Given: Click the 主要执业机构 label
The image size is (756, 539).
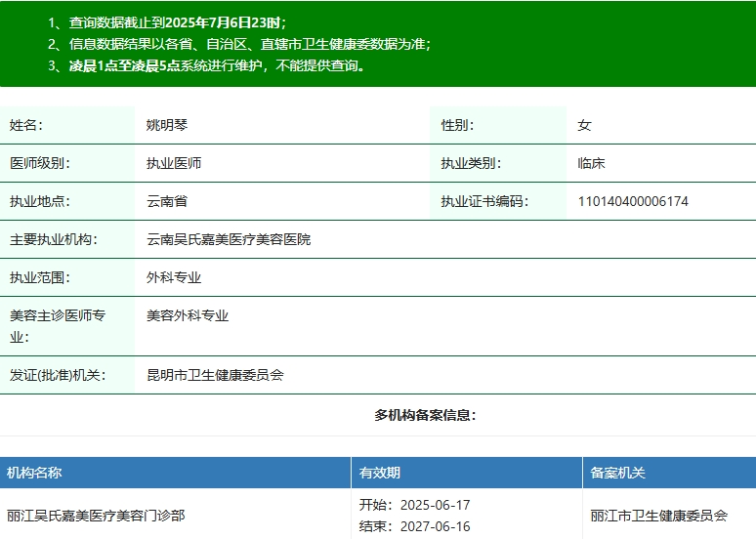Looking at the screenshot, I should point(54,239).
